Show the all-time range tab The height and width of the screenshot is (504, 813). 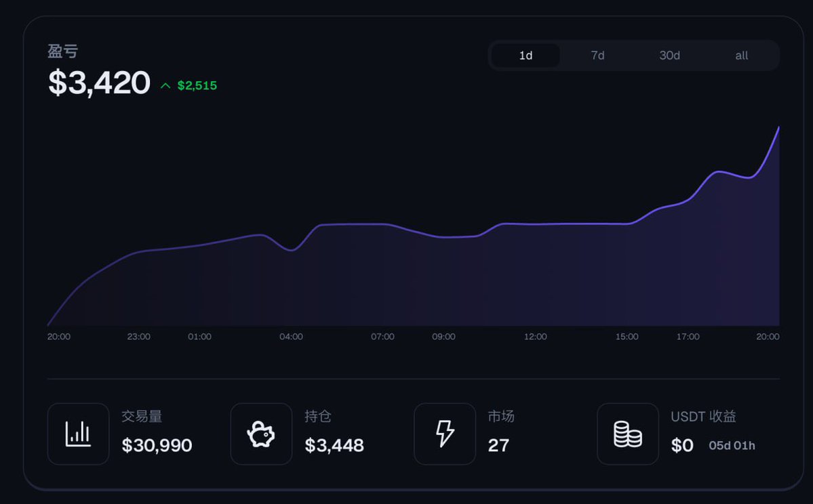point(741,56)
